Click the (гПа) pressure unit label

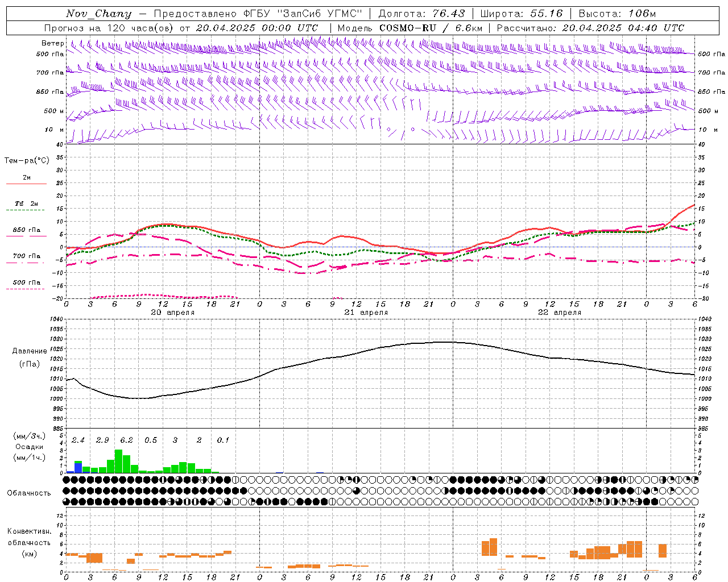tap(30, 364)
